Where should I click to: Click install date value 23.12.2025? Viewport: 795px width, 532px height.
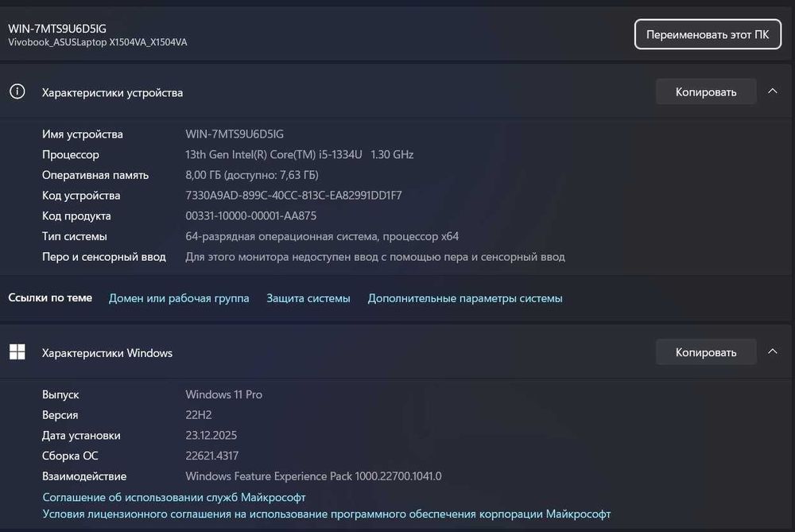click(x=211, y=435)
